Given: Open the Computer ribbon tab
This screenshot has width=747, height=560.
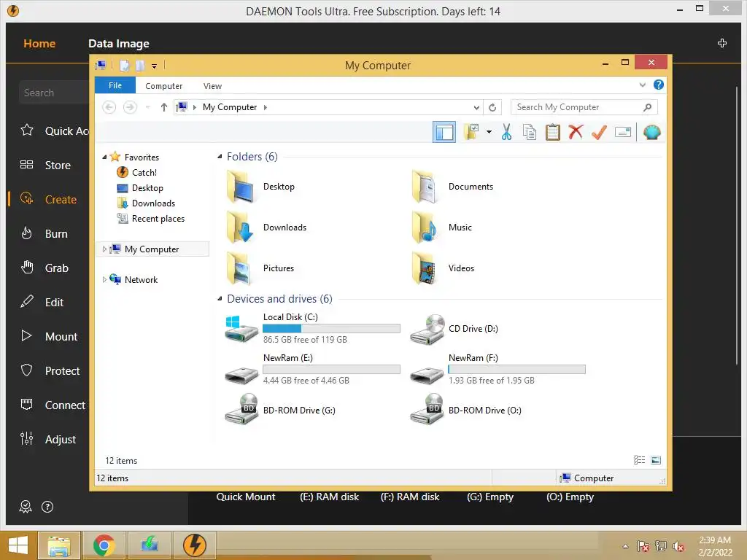Looking at the screenshot, I should (164, 86).
